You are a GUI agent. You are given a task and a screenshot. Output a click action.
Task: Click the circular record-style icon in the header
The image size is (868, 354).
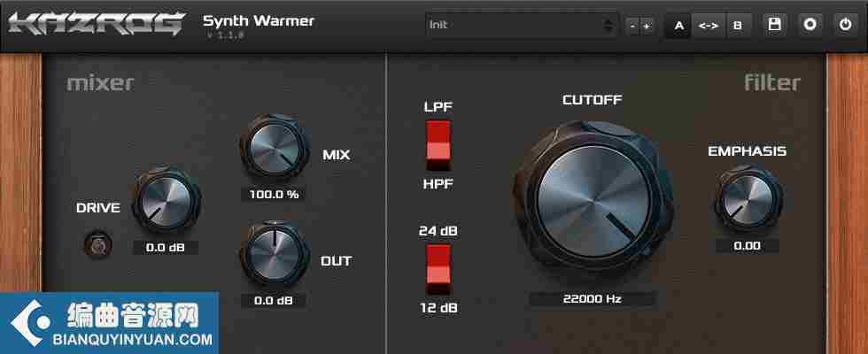coord(810,25)
